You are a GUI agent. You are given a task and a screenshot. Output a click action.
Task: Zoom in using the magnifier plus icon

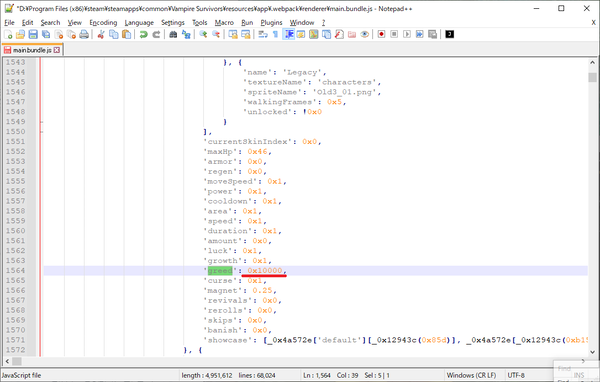[203, 35]
